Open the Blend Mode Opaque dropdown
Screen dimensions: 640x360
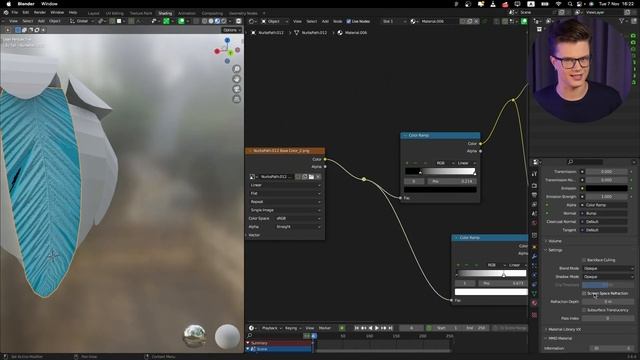pos(608,268)
